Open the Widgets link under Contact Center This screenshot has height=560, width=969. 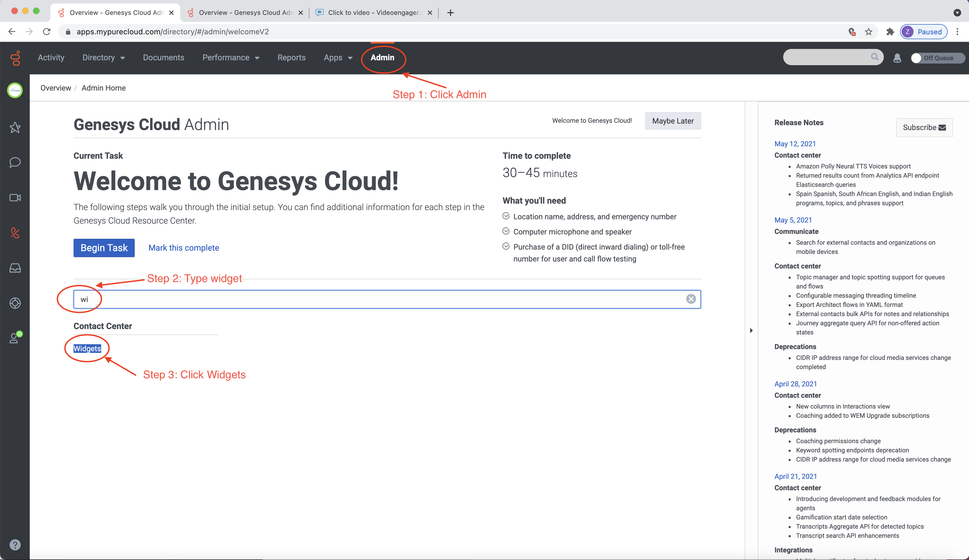point(87,349)
